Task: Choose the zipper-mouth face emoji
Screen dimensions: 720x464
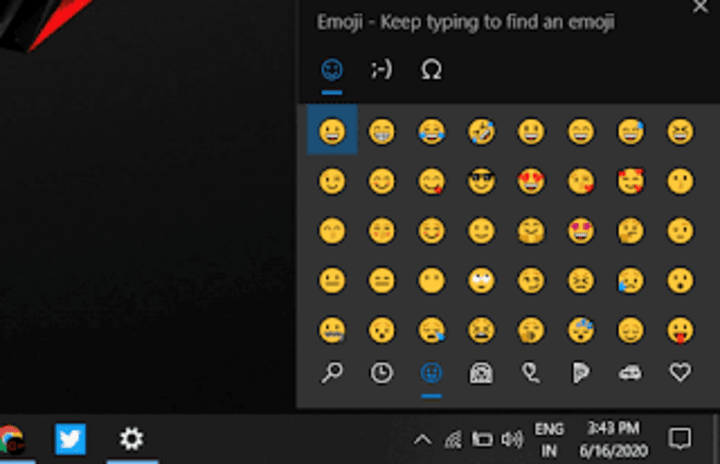Action: pos(332,330)
